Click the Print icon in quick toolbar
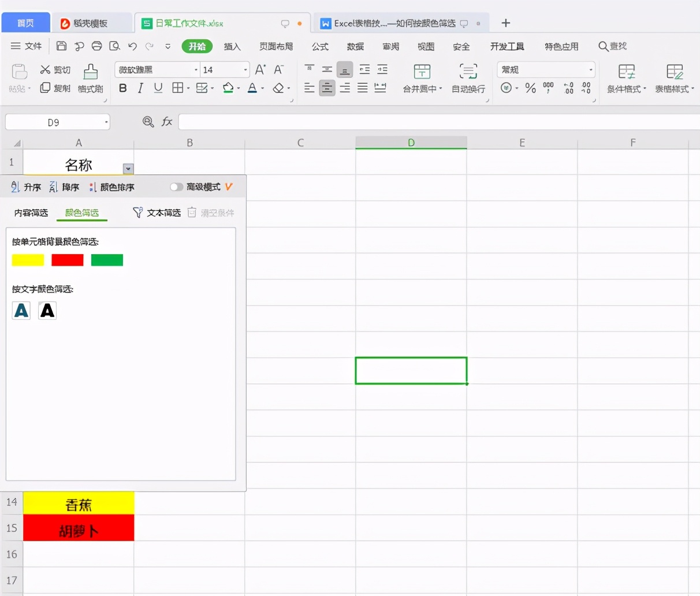Screen dimensions: 700x596 click(97, 46)
